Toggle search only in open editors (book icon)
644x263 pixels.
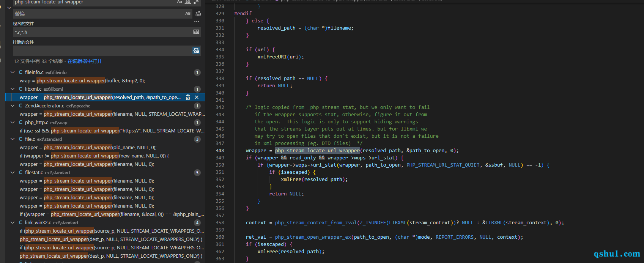pyautogui.click(x=196, y=32)
